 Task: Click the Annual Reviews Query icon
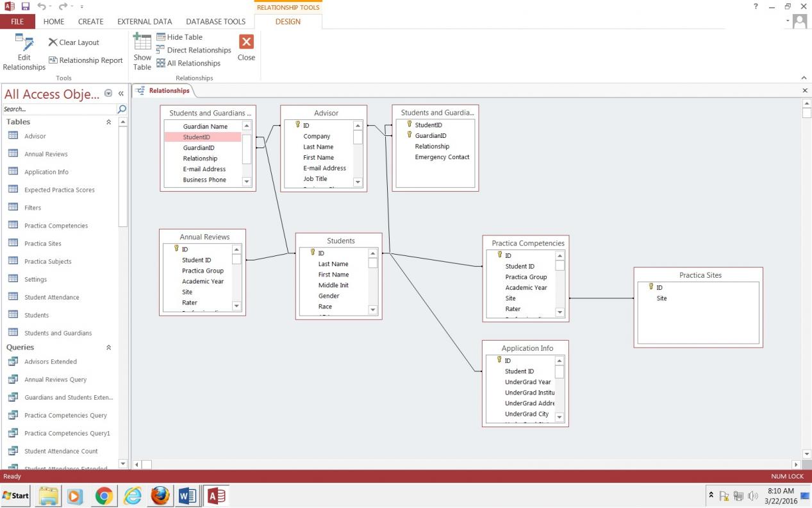pyautogui.click(x=13, y=379)
